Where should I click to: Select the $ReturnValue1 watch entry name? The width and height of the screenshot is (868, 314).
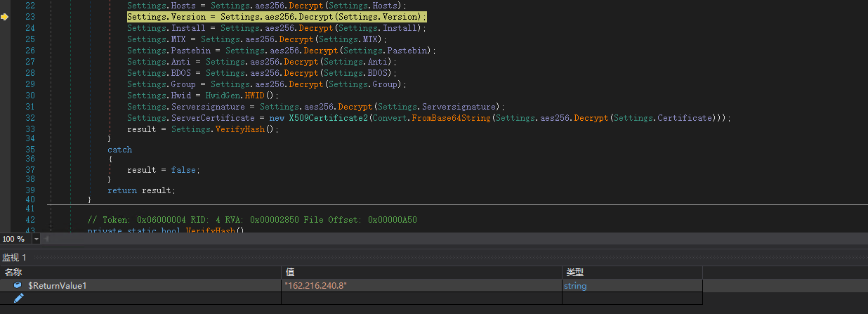57,286
